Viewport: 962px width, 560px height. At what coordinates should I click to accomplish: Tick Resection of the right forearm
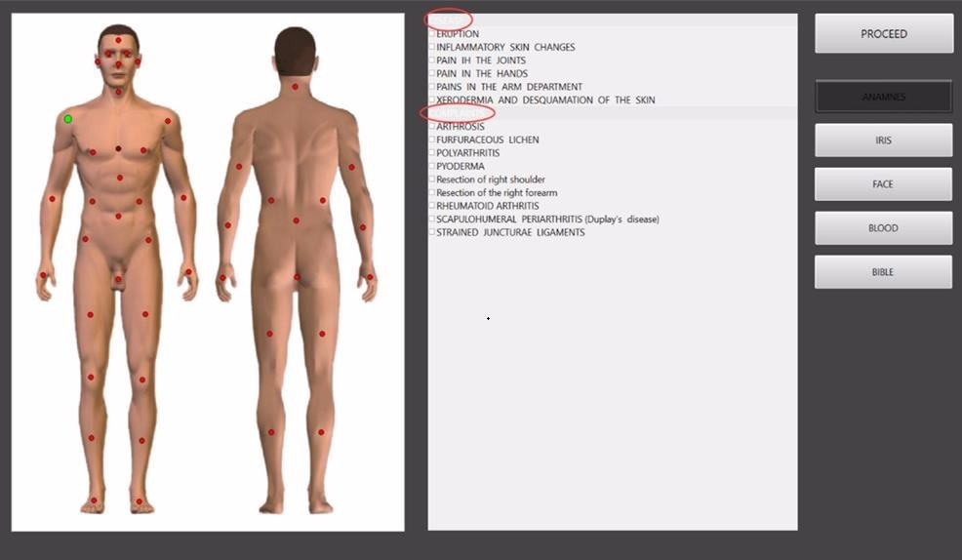tap(432, 192)
